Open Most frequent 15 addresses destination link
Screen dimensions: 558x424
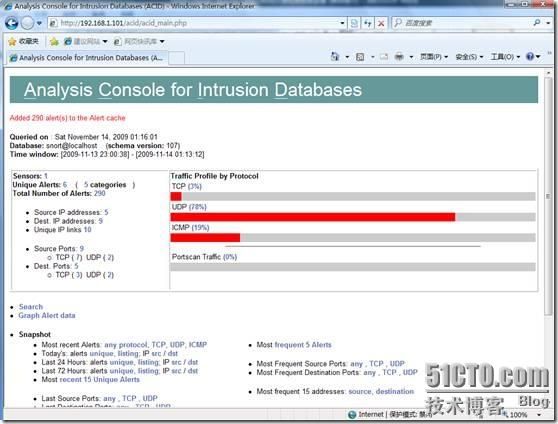pyautogui.click(x=395, y=391)
